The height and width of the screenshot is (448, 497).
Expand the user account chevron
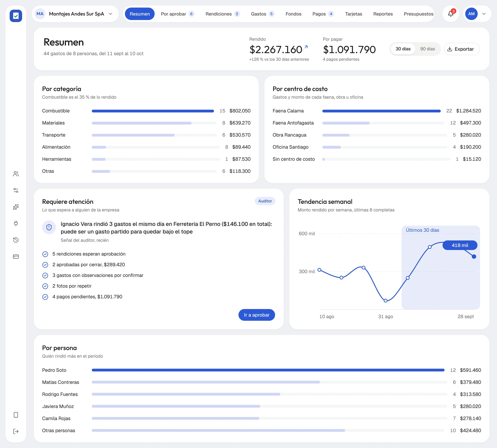(484, 14)
